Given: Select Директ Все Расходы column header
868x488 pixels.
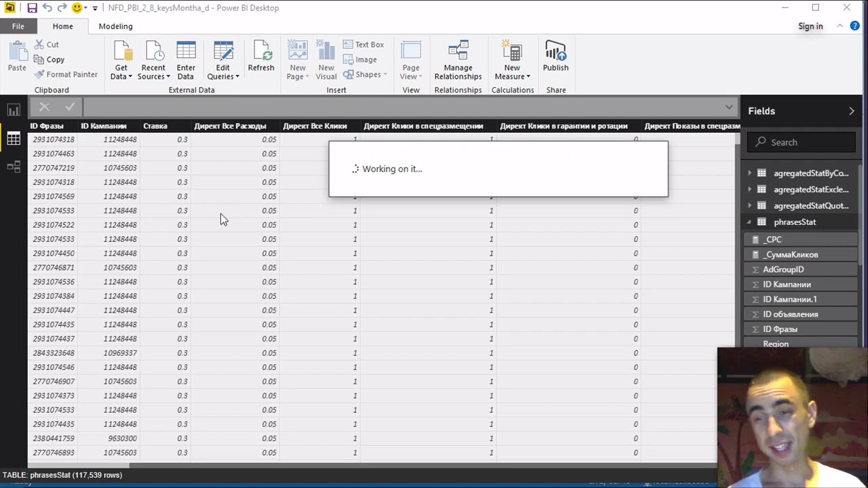Looking at the screenshot, I should tap(235, 126).
